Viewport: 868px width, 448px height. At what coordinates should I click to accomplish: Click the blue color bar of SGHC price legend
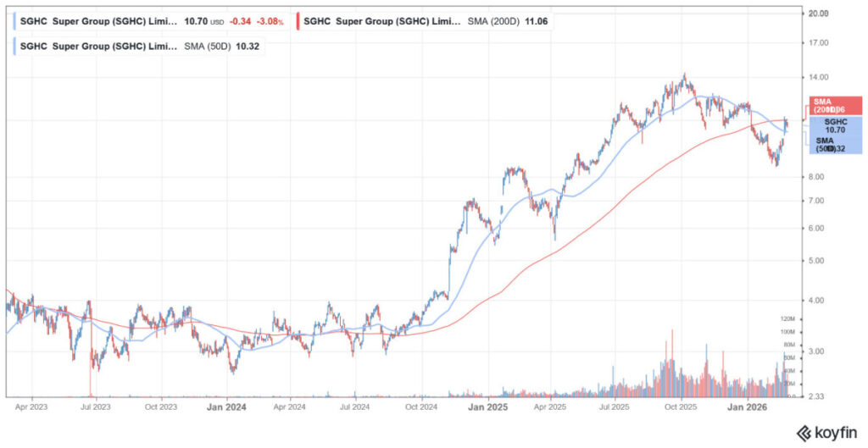pyautogui.click(x=15, y=19)
